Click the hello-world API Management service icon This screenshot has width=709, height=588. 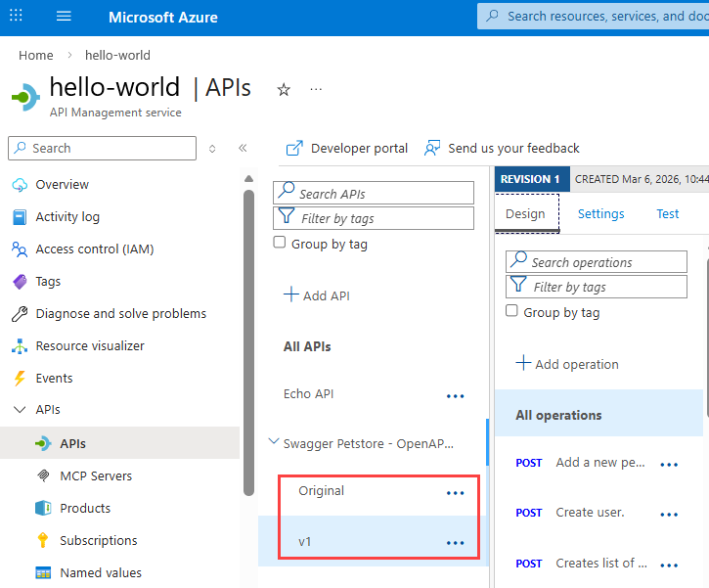[25, 97]
